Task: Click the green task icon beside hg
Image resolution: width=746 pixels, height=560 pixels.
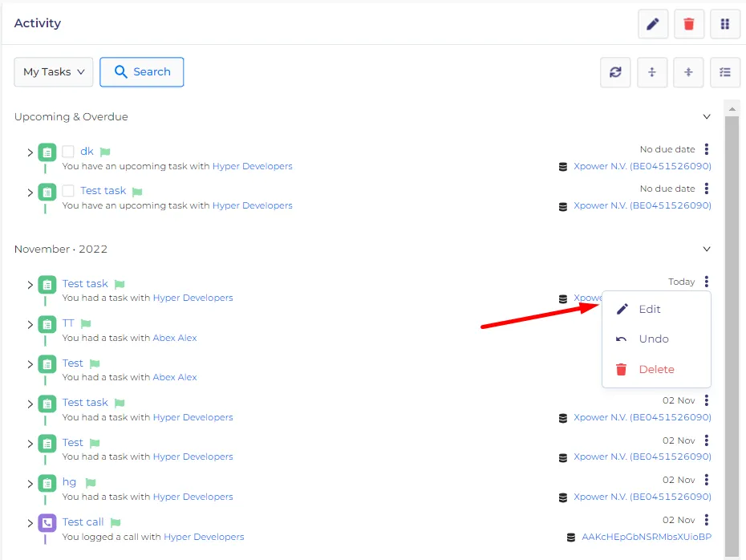Action: pyautogui.click(x=47, y=484)
